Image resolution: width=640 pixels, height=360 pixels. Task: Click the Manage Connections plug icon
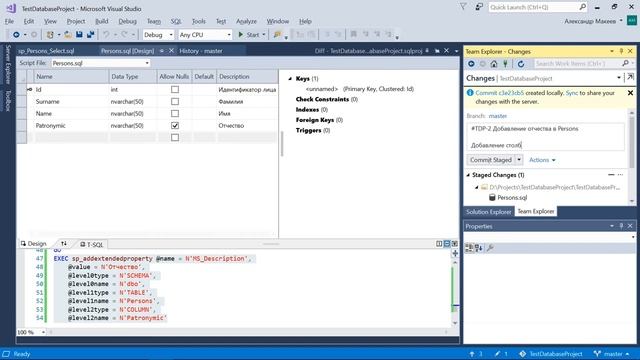click(505, 64)
